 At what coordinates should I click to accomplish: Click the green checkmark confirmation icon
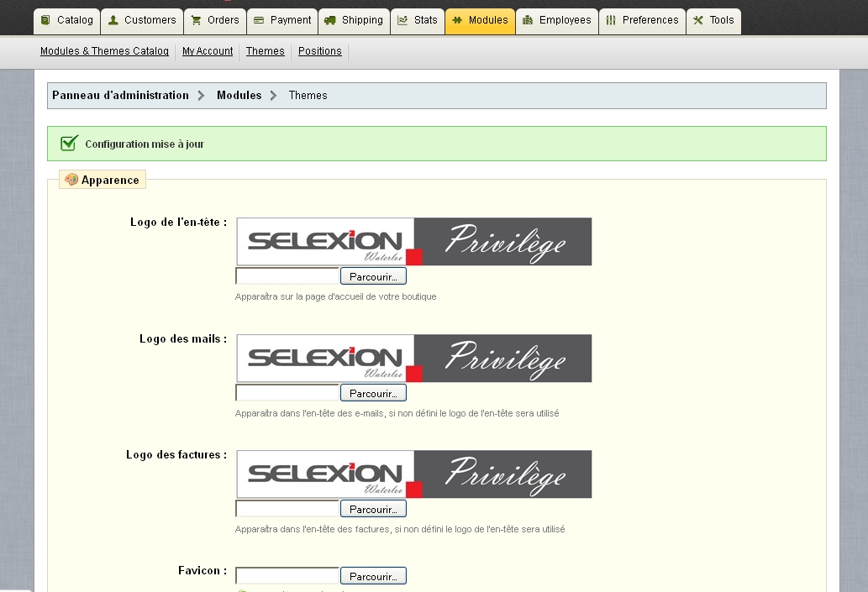[69, 144]
